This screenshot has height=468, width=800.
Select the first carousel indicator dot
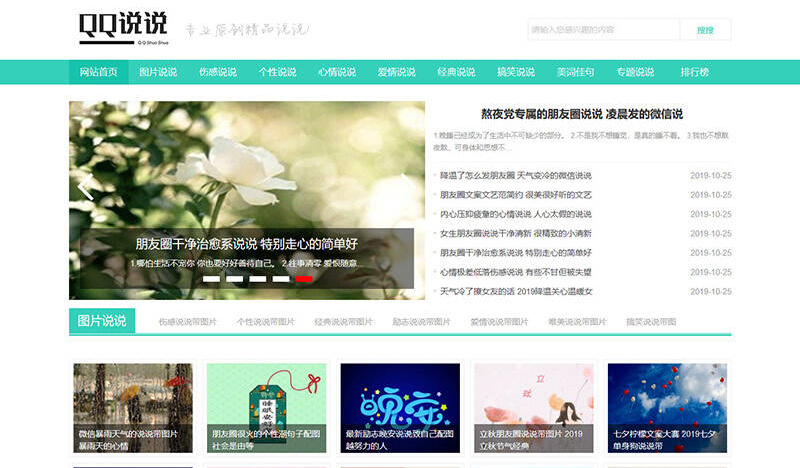212,279
